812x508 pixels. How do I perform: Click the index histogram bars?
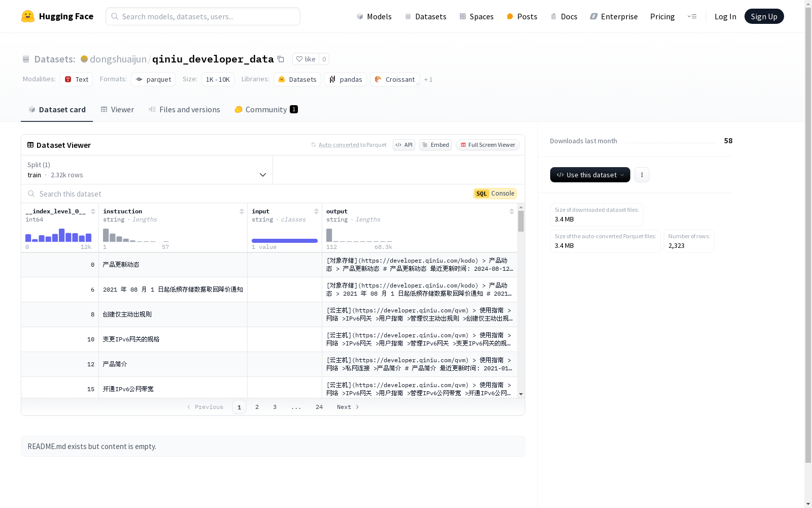point(58,235)
